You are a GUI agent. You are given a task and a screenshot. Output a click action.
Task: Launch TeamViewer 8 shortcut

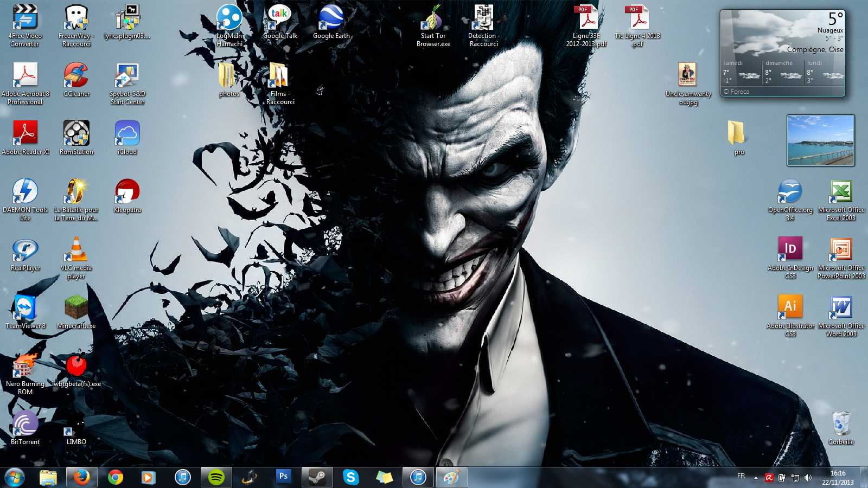(x=25, y=312)
